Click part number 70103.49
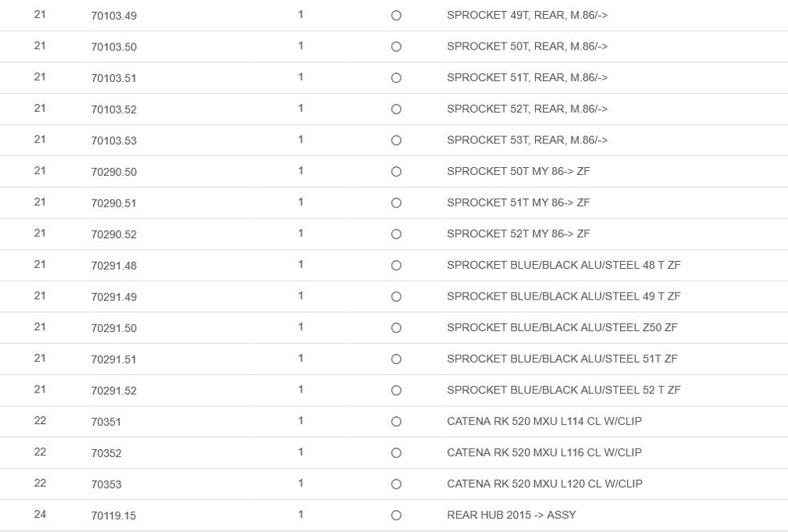The width and height of the screenshot is (788, 532). coord(113,16)
